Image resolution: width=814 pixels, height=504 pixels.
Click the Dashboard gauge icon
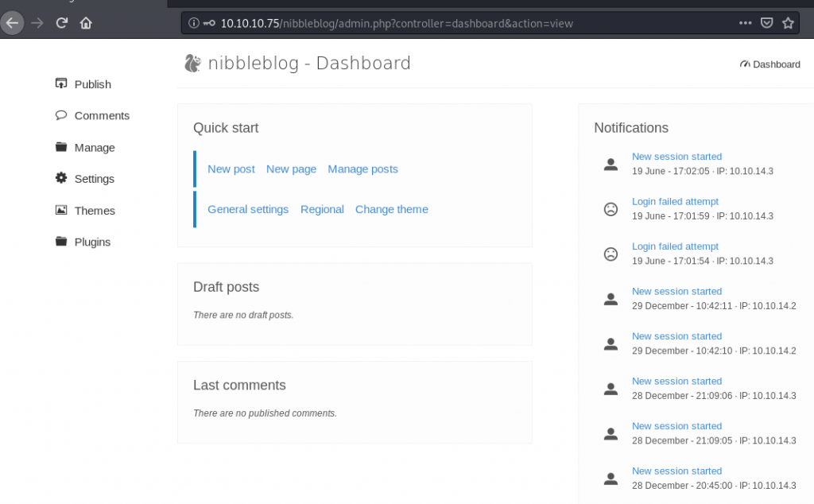pos(745,64)
